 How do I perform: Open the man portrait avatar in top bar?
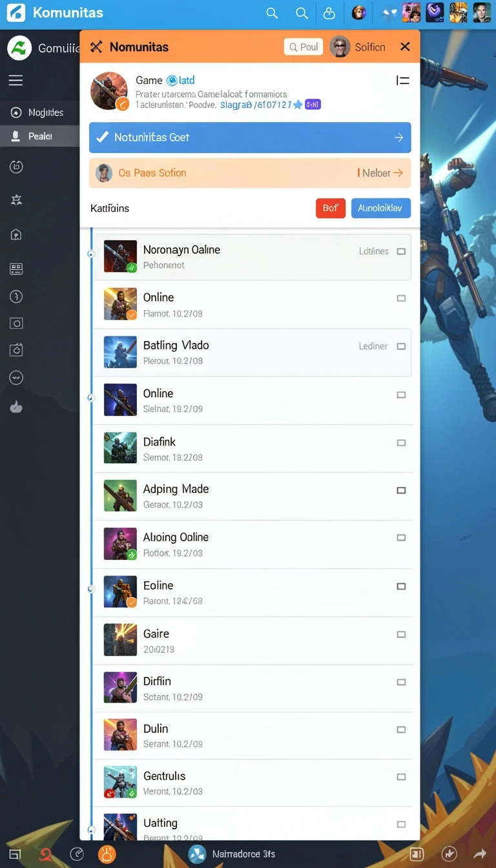481,12
